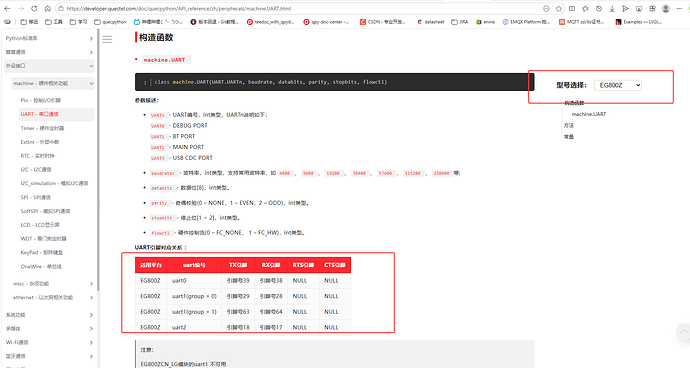Open the three-dot browser menu
This screenshot has height=368, width=690.
click(x=680, y=8)
